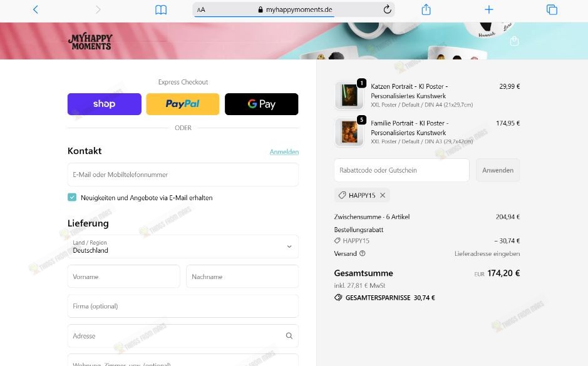Open a new Safari tab
Viewport: 588px width, 366px height.
point(488,9)
